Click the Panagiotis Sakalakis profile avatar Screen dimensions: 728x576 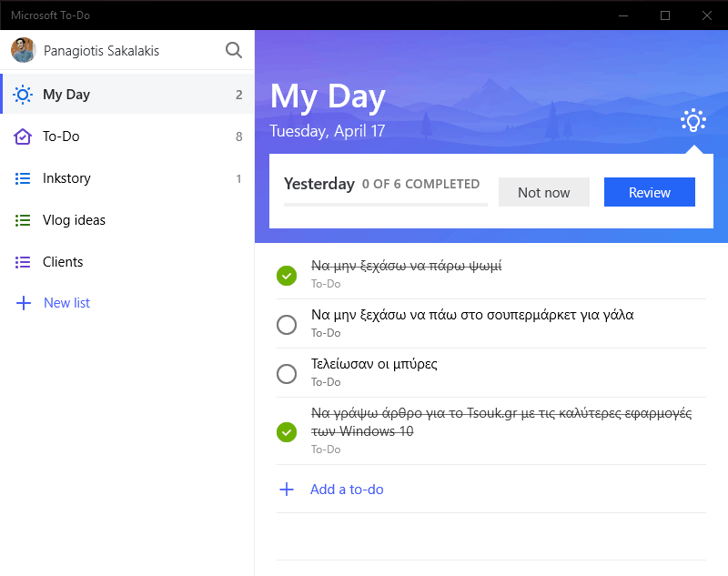[24, 50]
